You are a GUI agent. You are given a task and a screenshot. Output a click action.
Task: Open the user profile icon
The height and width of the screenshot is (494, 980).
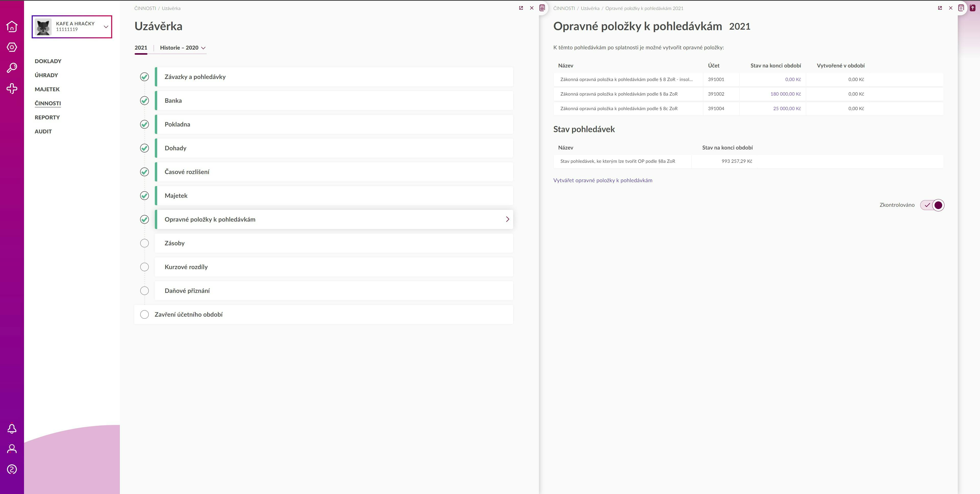coord(12,449)
